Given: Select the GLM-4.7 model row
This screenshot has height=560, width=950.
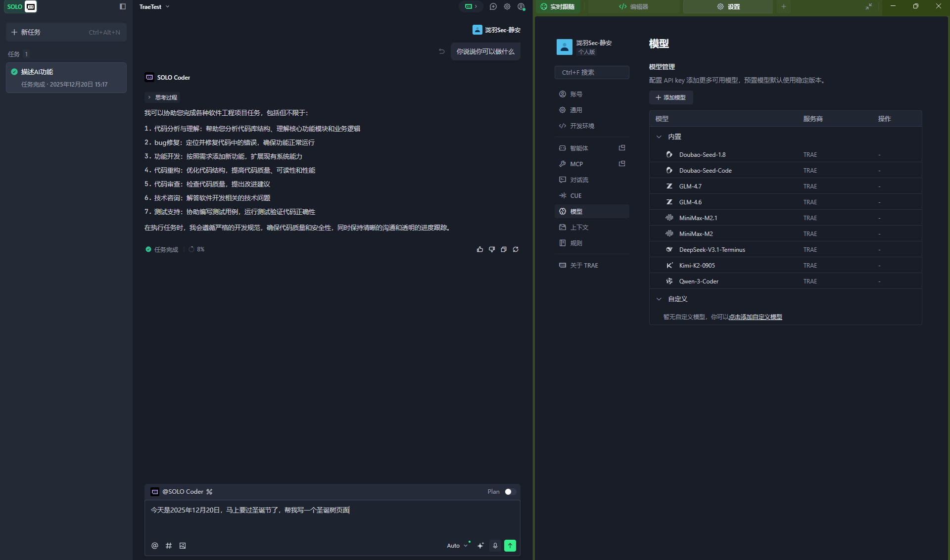Looking at the screenshot, I should point(785,186).
